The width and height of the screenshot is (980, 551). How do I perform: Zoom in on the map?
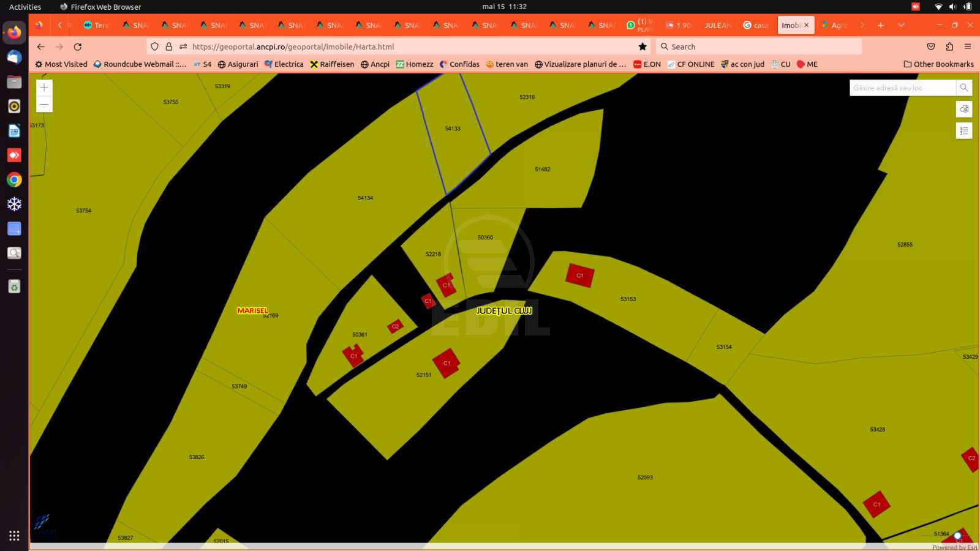(44, 88)
